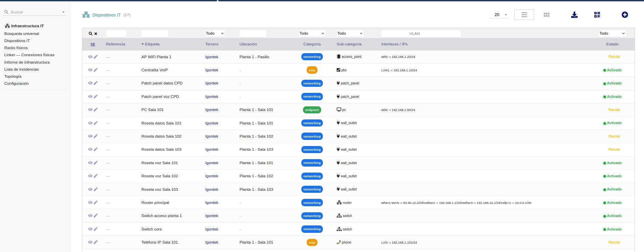The height and width of the screenshot is (252, 644).
Task: Edit Teléfono IP Sala 101 pencil
Action: (x=96, y=242)
